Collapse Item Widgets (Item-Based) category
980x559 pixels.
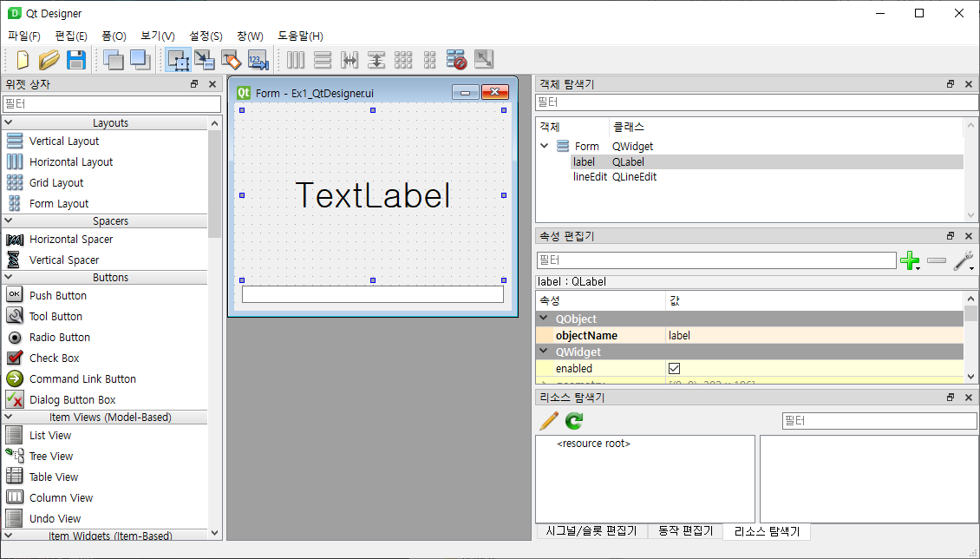point(9,536)
